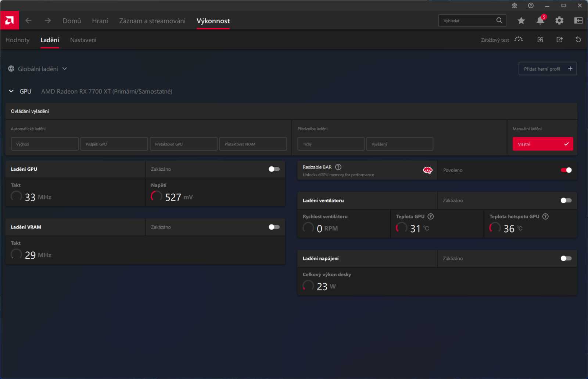Open favorites star icon
Image resolution: width=588 pixels, height=379 pixels.
pyautogui.click(x=521, y=21)
